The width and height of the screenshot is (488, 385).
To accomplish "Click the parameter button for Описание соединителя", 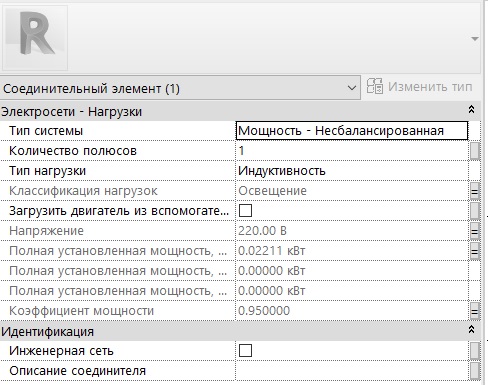I will [474, 371].
